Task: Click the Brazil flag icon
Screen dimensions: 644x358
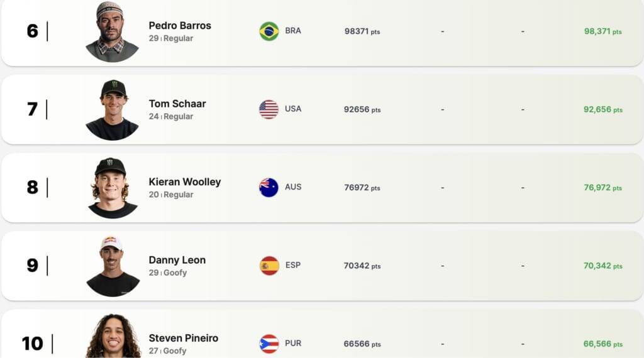Action: [x=269, y=31]
